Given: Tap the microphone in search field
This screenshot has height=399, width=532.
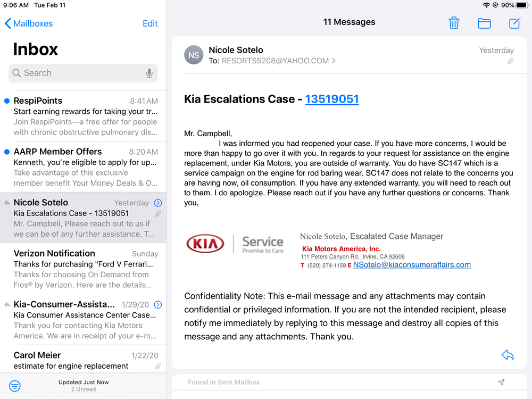Looking at the screenshot, I should click(149, 73).
